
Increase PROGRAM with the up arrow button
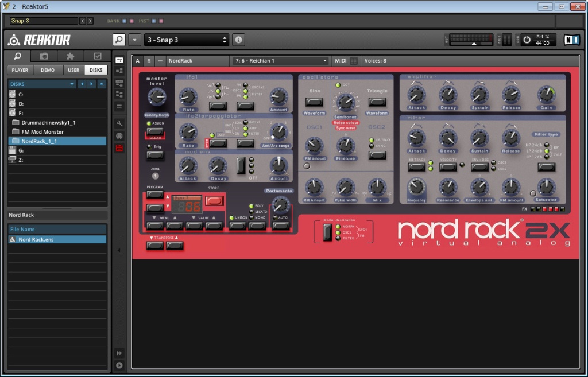click(155, 195)
